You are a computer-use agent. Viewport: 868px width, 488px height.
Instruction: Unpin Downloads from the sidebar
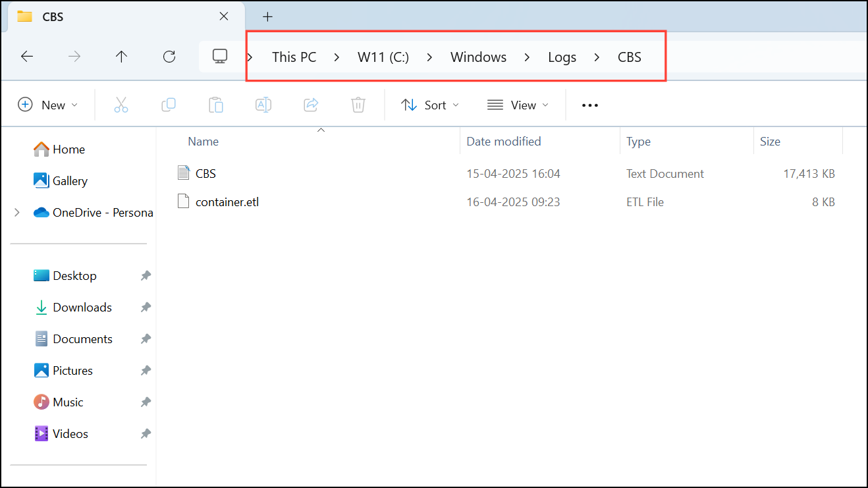(146, 307)
